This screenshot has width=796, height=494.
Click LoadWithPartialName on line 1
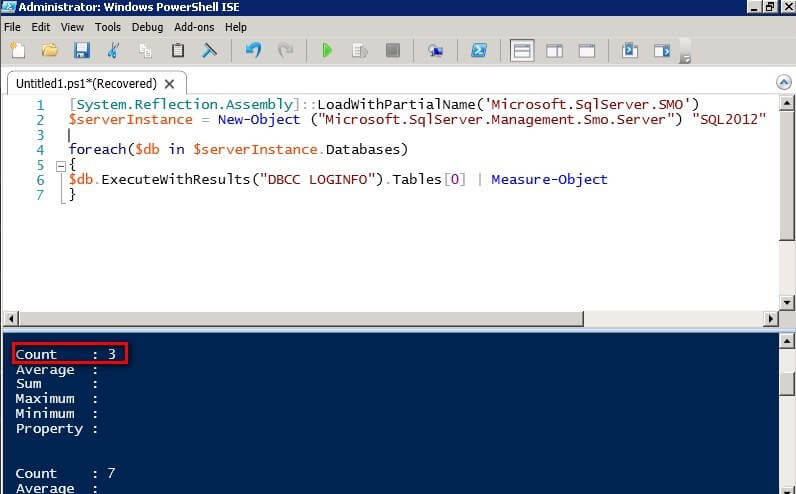(396, 105)
